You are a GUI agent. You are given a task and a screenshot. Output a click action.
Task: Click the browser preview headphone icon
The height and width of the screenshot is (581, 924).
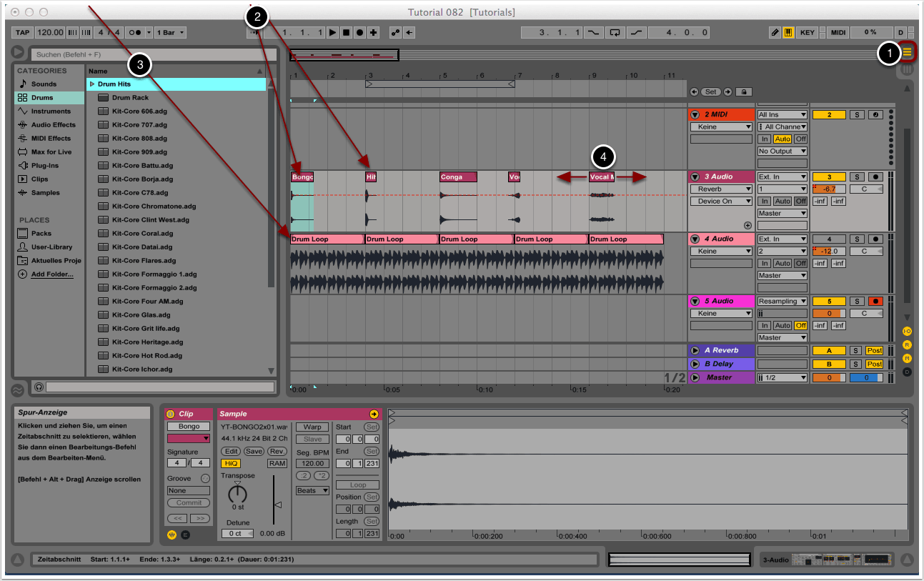pyautogui.click(x=39, y=387)
